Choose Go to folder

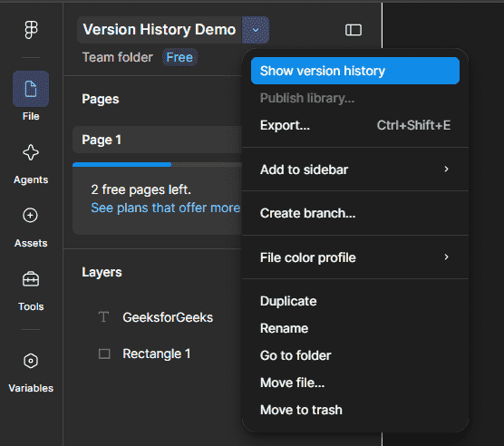tap(355, 355)
